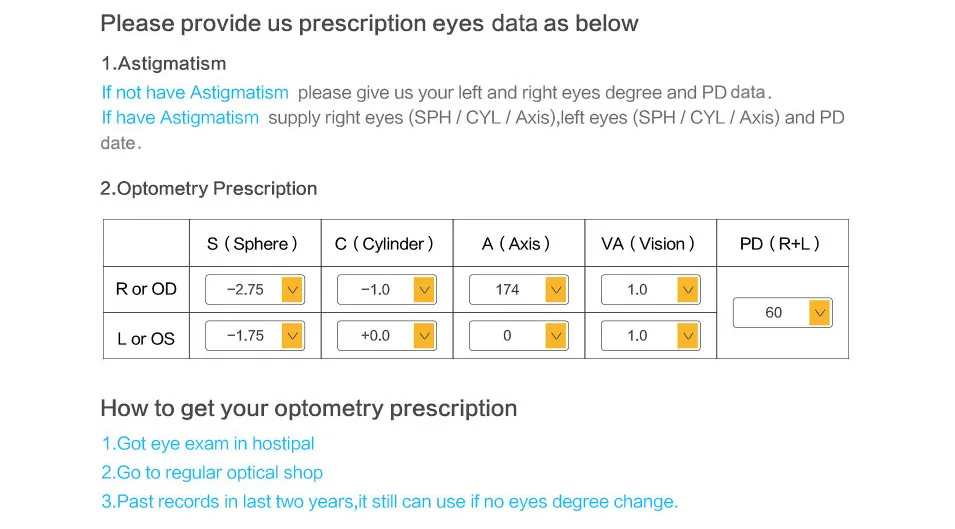
Task: Click "Got eye exam in hostipal" link
Action: (x=208, y=443)
